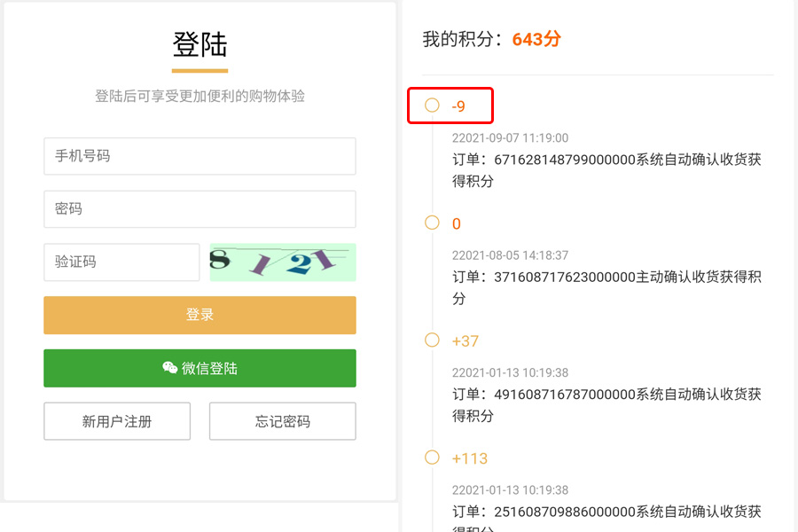This screenshot has width=798, height=532.
Task: Click 新用户注册 to register a new user
Action: click(116, 421)
